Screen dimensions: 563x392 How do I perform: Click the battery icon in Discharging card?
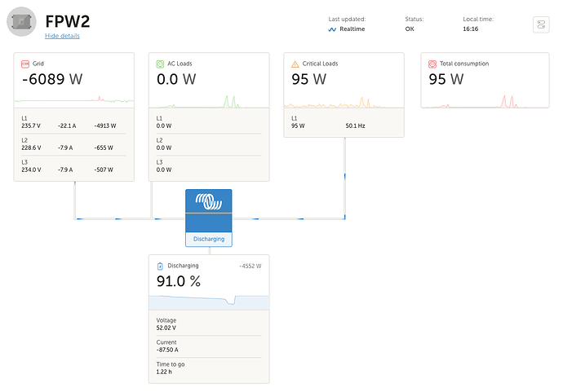coord(160,266)
